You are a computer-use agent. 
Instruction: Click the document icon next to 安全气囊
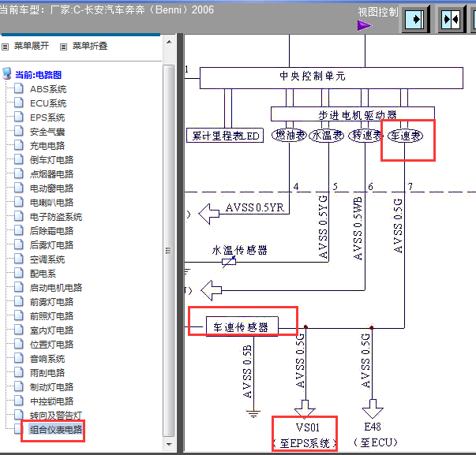tap(19, 131)
